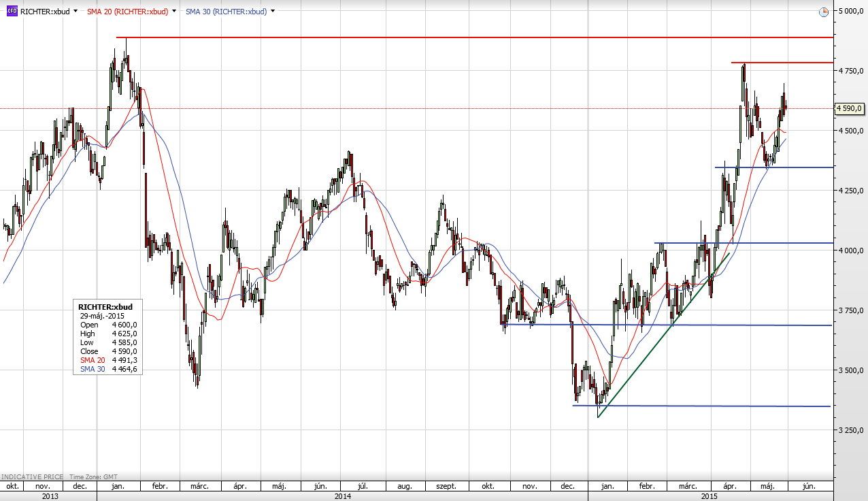Click the 5 000,0 price axis label
The height and width of the screenshot is (501, 868).
(x=851, y=11)
